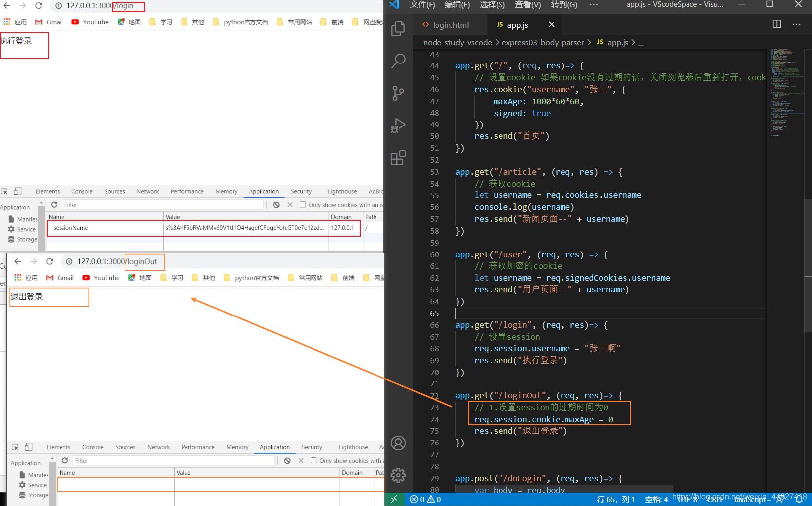Go forward in the lower browser window
This screenshot has height=506, width=812.
(34, 261)
